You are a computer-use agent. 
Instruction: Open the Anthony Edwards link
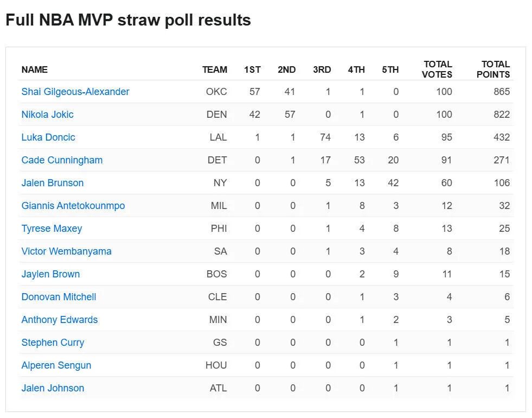click(60, 320)
